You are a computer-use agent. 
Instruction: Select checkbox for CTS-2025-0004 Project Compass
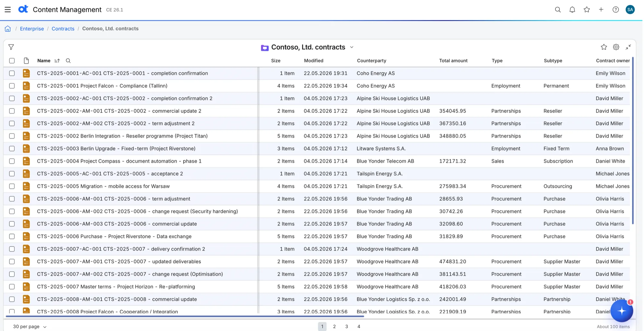tap(12, 161)
